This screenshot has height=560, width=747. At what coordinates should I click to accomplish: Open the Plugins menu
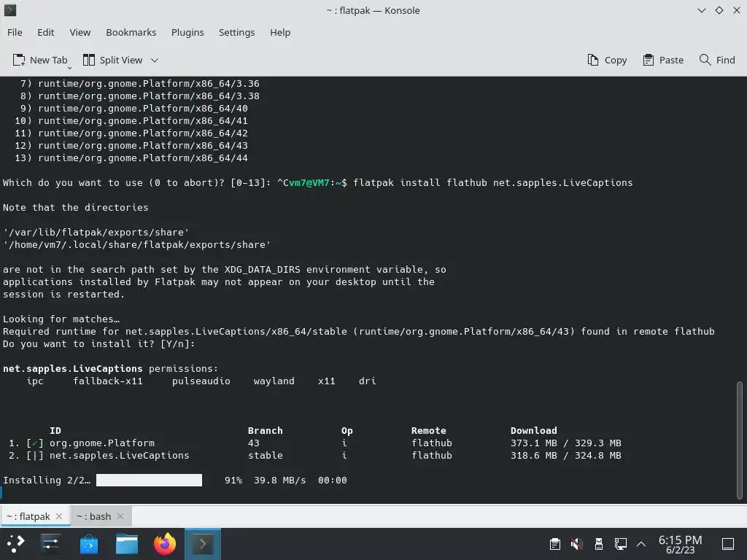(187, 32)
